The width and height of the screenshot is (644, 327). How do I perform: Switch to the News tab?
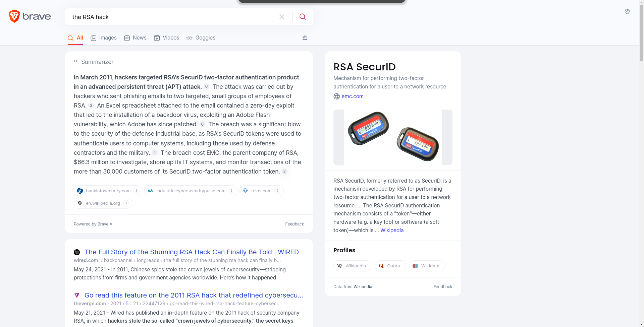135,38
